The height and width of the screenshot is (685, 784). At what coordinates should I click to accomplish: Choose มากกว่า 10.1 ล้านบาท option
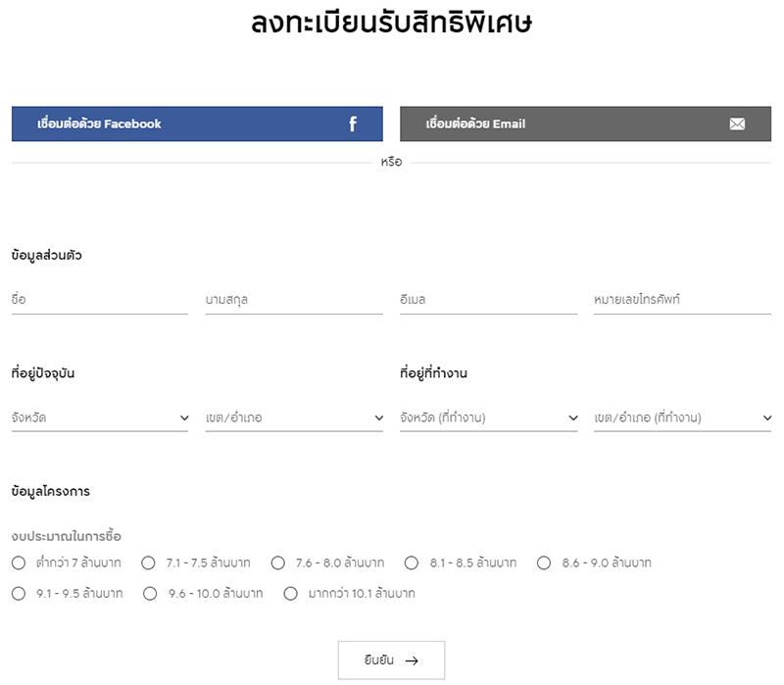click(290, 593)
